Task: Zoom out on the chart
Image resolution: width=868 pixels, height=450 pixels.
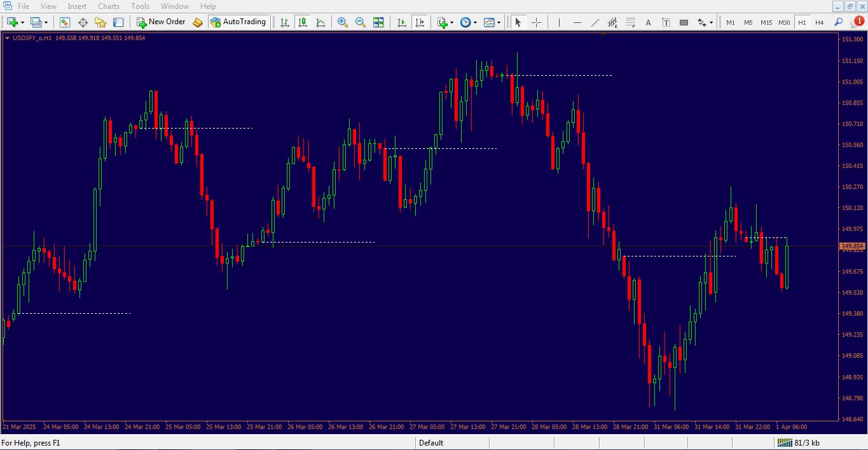Action: (361, 22)
